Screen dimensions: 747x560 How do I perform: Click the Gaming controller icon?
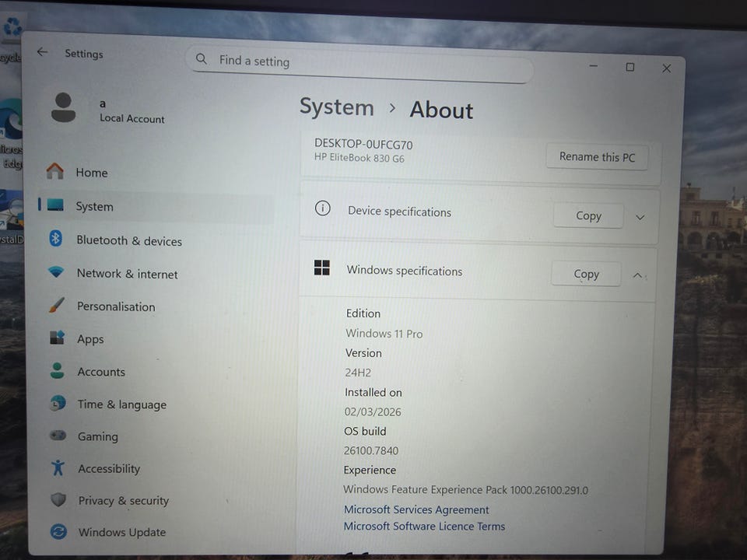[58, 436]
